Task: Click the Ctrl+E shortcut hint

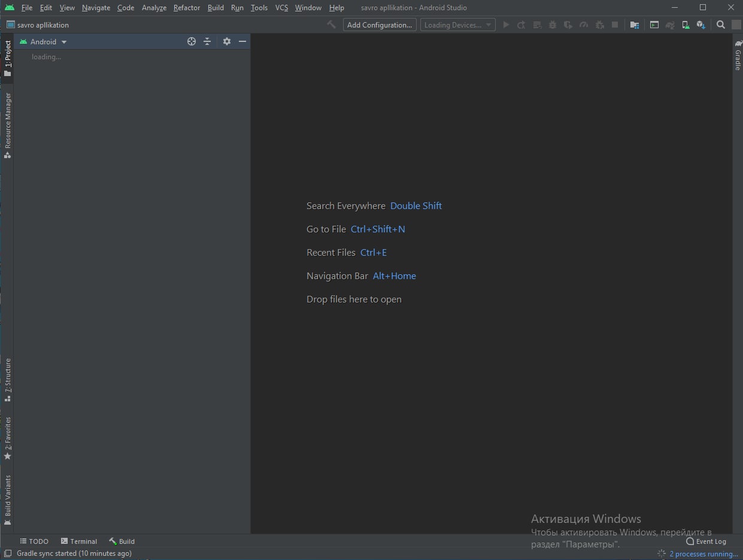Action: (x=374, y=252)
